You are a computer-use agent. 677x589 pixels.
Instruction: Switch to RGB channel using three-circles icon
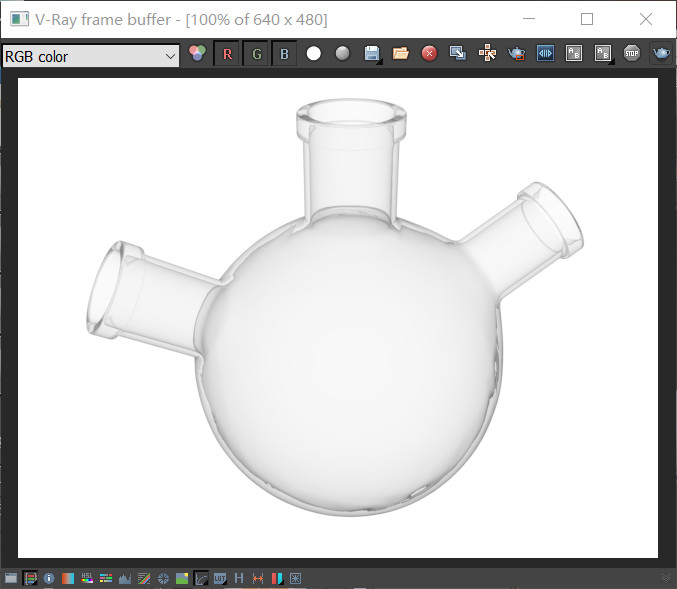click(x=197, y=54)
